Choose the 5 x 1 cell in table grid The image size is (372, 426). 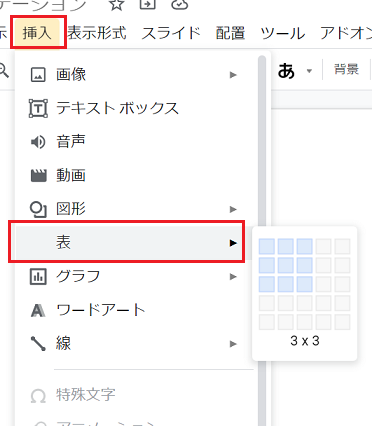coord(343,246)
